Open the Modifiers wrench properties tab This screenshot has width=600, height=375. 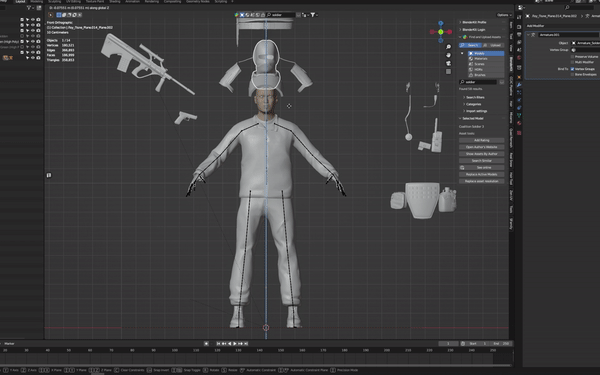click(519, 85)
